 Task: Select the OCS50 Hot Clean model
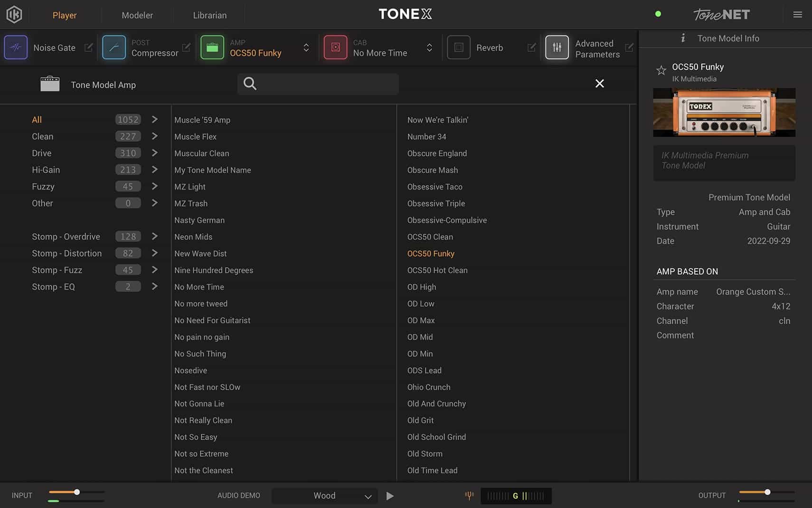437,270
